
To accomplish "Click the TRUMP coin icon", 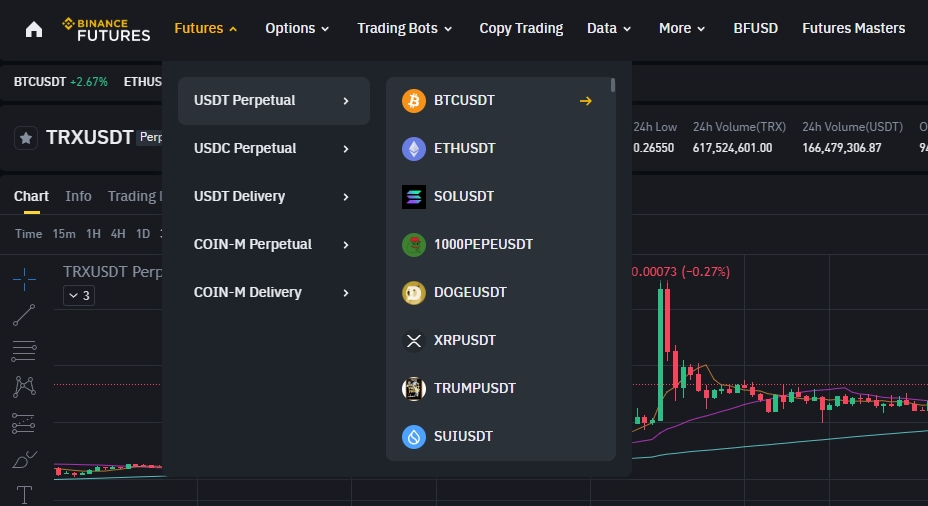I will point(414,388).
